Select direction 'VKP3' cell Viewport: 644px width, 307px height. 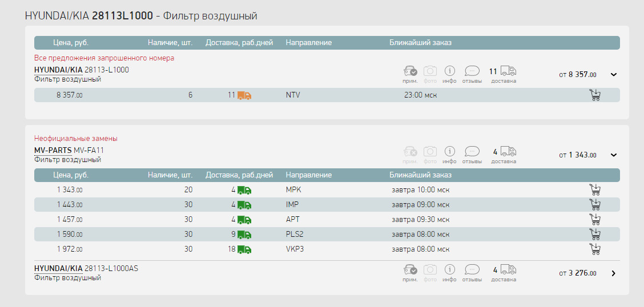click(295, 249)
